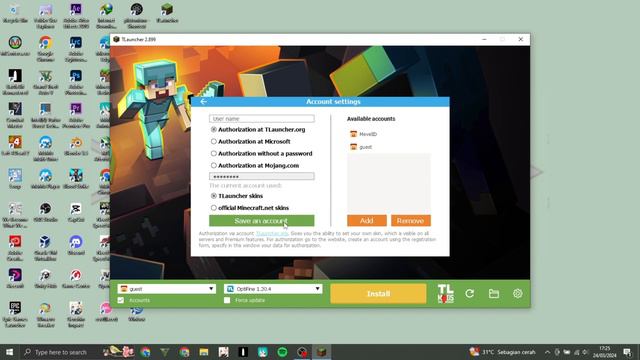This screenshot has height=360, width=640.
Task: Open the Recycle Bin desktop icon
Action: [x=15, y=13]
